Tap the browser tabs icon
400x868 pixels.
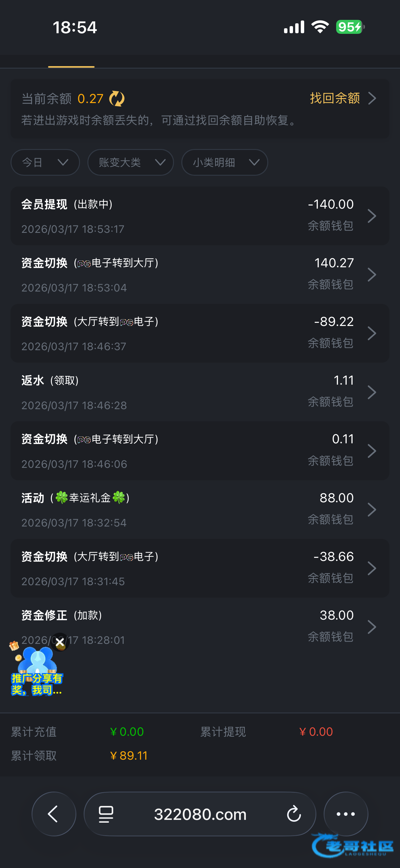pyautogui.click(x=106, y=814)
